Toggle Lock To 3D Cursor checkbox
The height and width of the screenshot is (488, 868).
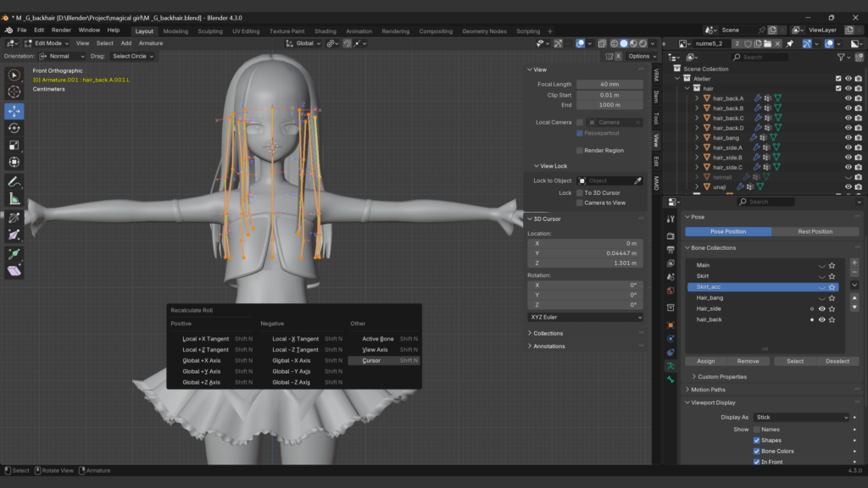pos(580,192)
